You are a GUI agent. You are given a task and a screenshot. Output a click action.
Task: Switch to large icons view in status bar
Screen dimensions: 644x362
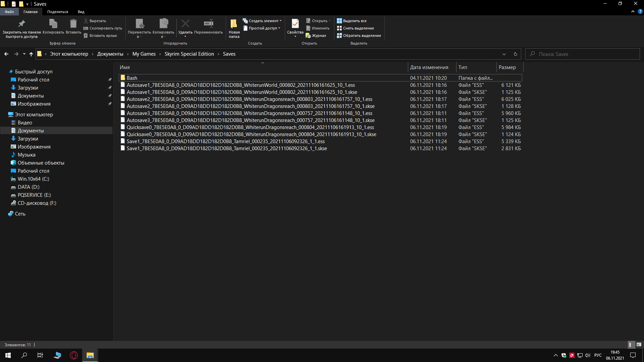(639, 345)
